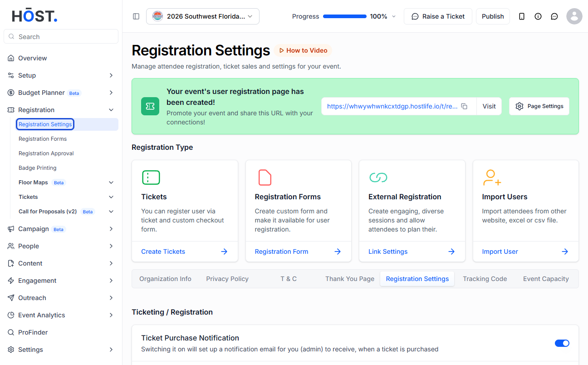The height and width of the screenshot is (365, 588).
Task: Open Registration Approval in sidebar
Action: [46, 153]
